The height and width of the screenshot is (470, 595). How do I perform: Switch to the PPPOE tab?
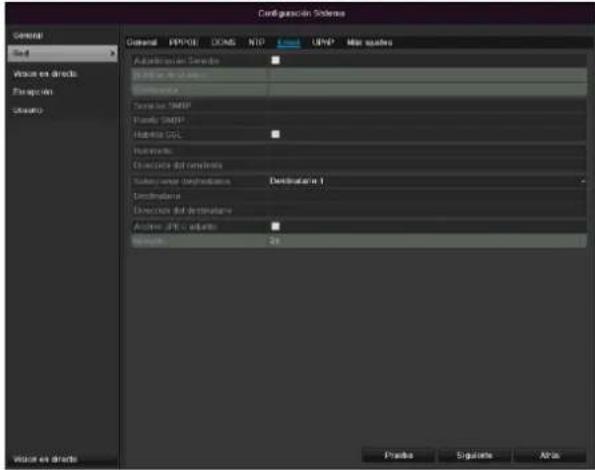[184, 42]
